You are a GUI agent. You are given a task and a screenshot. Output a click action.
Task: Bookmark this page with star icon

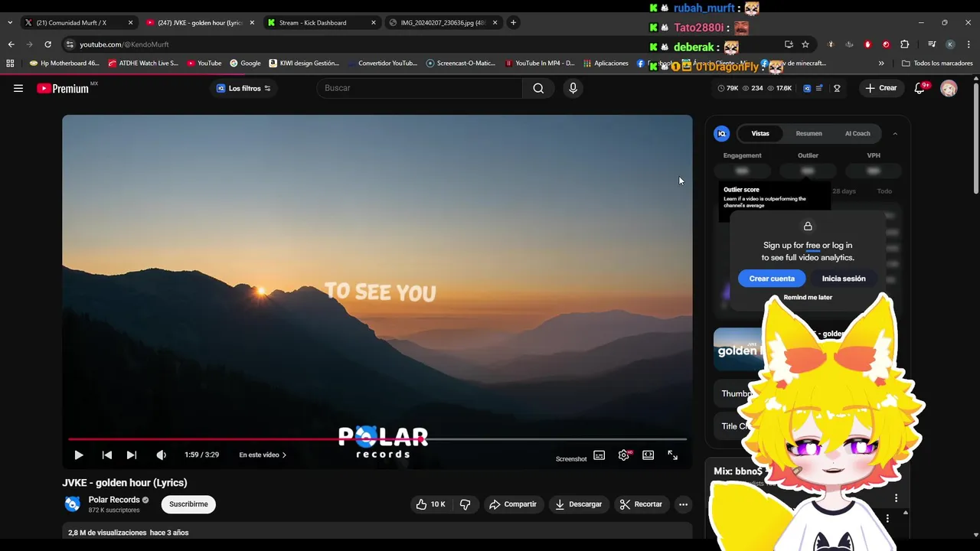click(805, 44)
